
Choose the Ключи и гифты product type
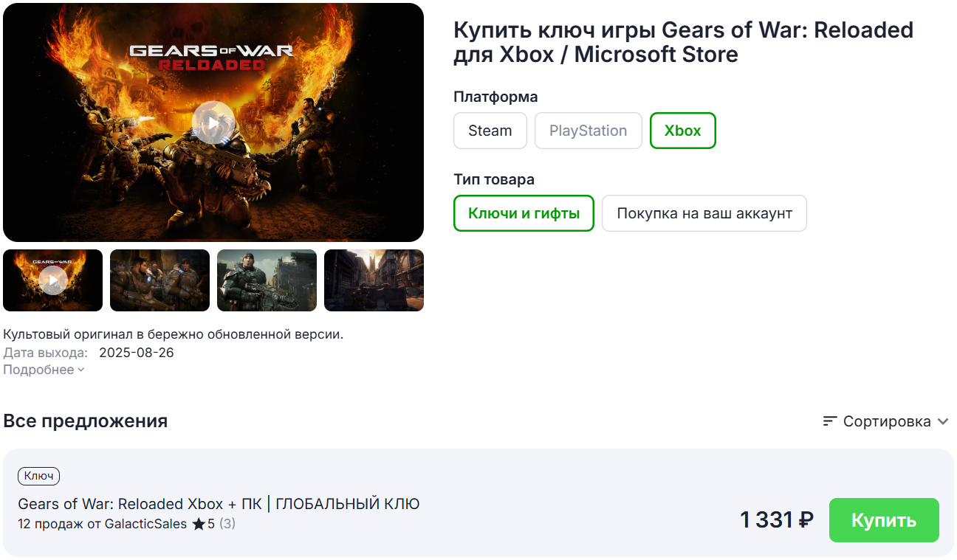(x=524, y=213)
